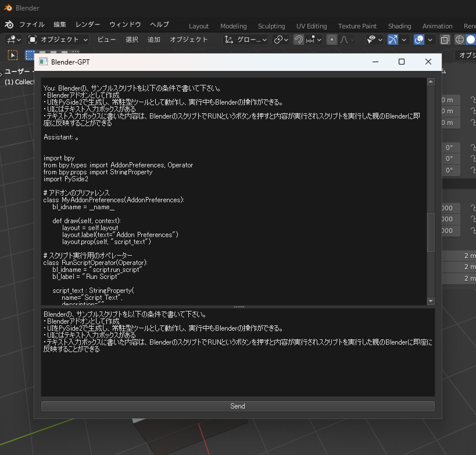The height and width of the screenshot is (455, 476).
Task: Switch to the Layout workspace tab
Action: (x=199, y=26)
